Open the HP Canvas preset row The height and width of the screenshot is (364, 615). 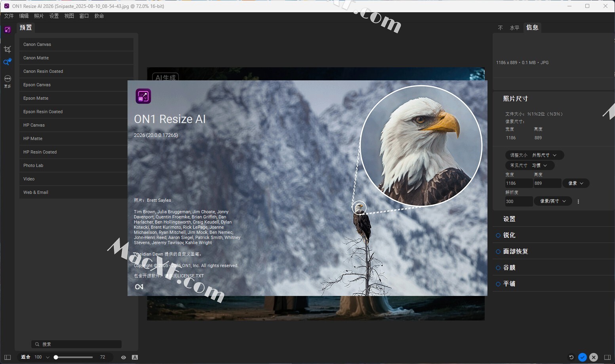[76, 125]
